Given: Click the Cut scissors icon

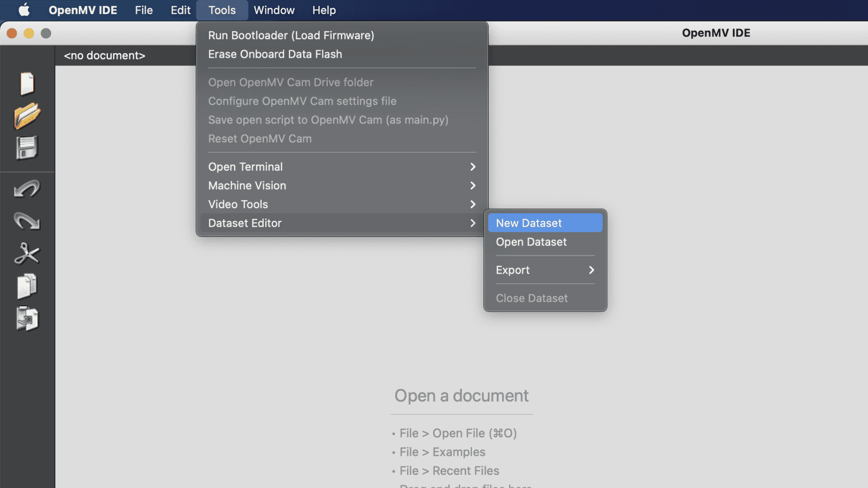Looking at the screenshot, I should [27, 253].
